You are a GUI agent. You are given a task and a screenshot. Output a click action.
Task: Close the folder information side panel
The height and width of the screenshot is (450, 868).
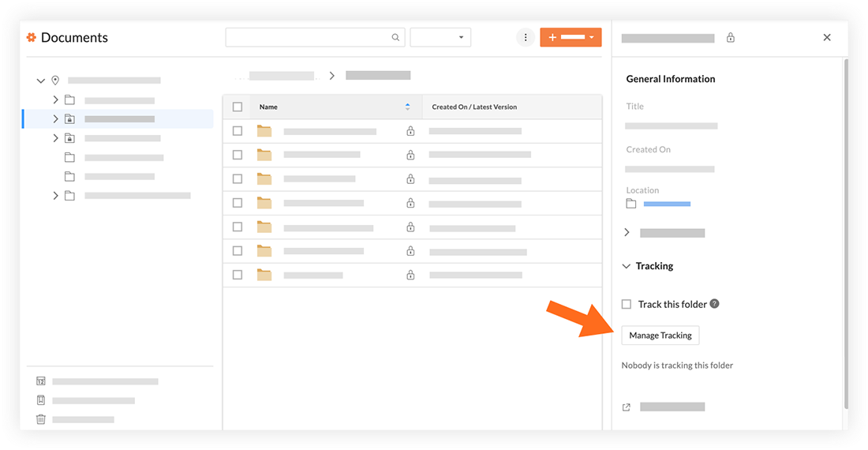tap(827, 38)
